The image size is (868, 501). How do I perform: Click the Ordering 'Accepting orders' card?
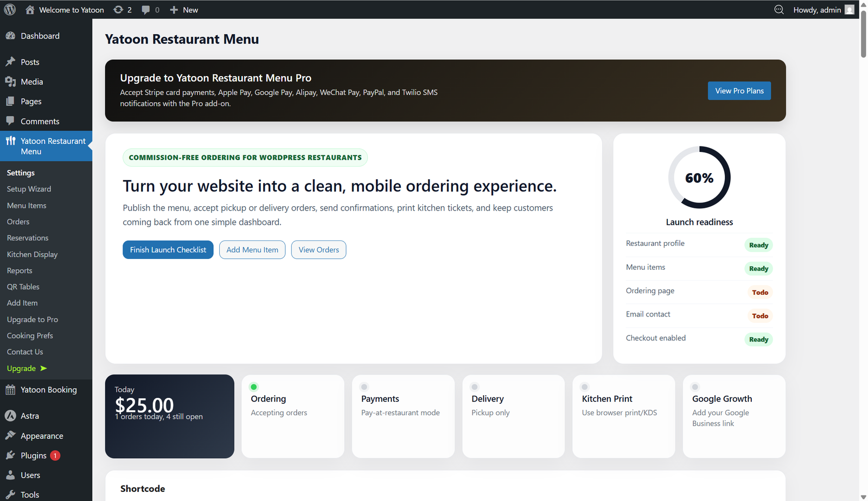(293, 416)
